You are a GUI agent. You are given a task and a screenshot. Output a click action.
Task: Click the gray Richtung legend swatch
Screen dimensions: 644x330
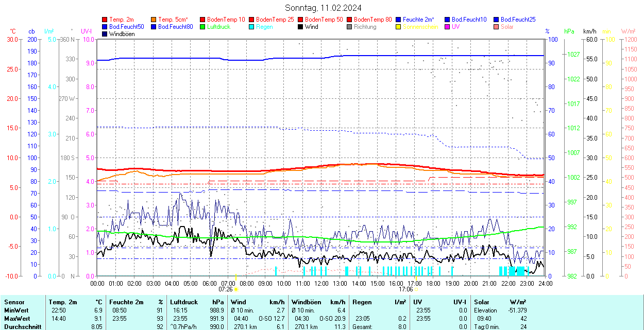pyautogui.click(x=349, y=27)
